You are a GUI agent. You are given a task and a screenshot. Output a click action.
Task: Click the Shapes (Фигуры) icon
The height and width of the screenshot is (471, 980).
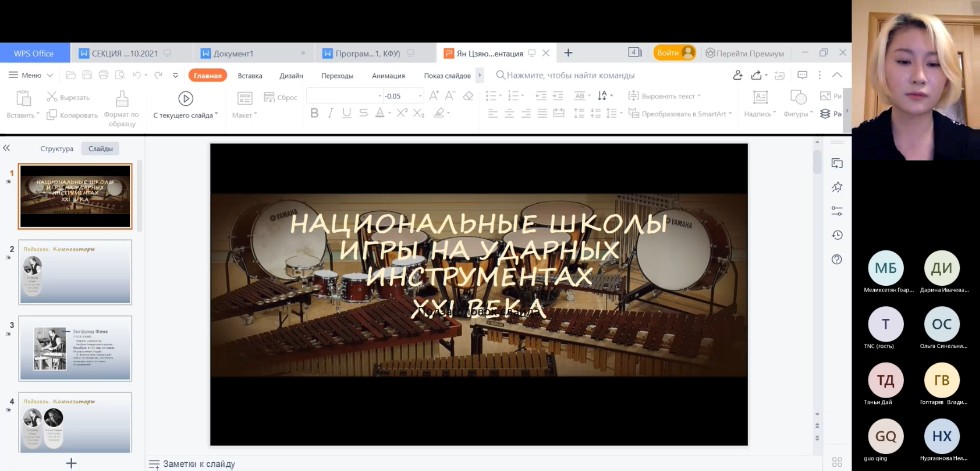tap(798, 98)
